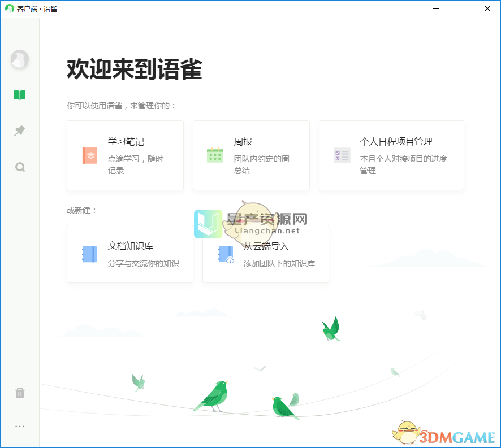Open the trash bin icon in sidebar
Image resolution: width=501 pixels, height=448 pixels.
(x=20, y=393)
